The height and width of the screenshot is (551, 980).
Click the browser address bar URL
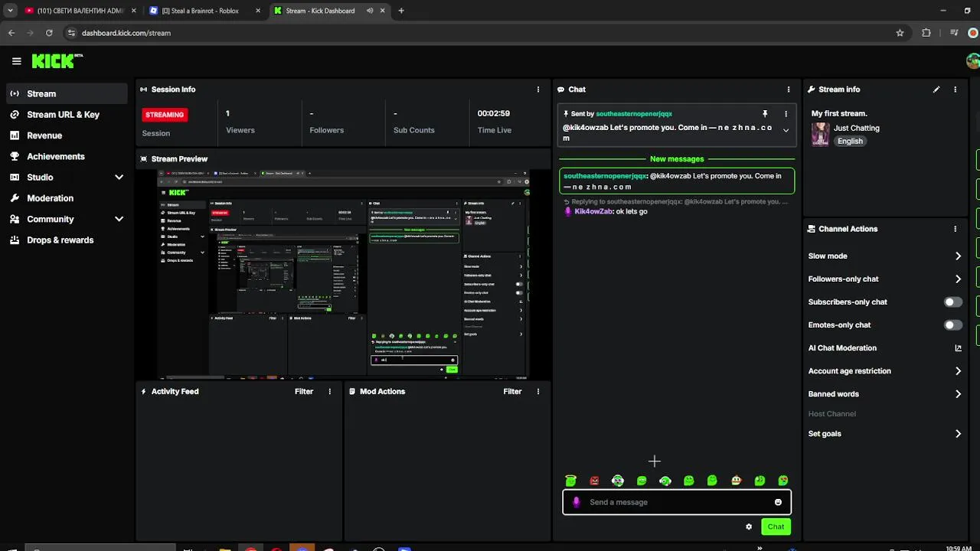click(x=126, y=33)
